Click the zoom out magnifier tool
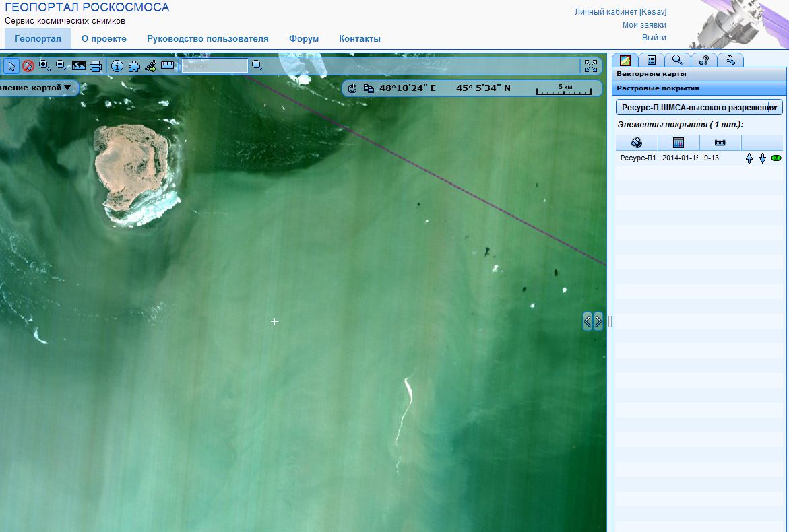The image size is (789, 532). pos(61,66)
